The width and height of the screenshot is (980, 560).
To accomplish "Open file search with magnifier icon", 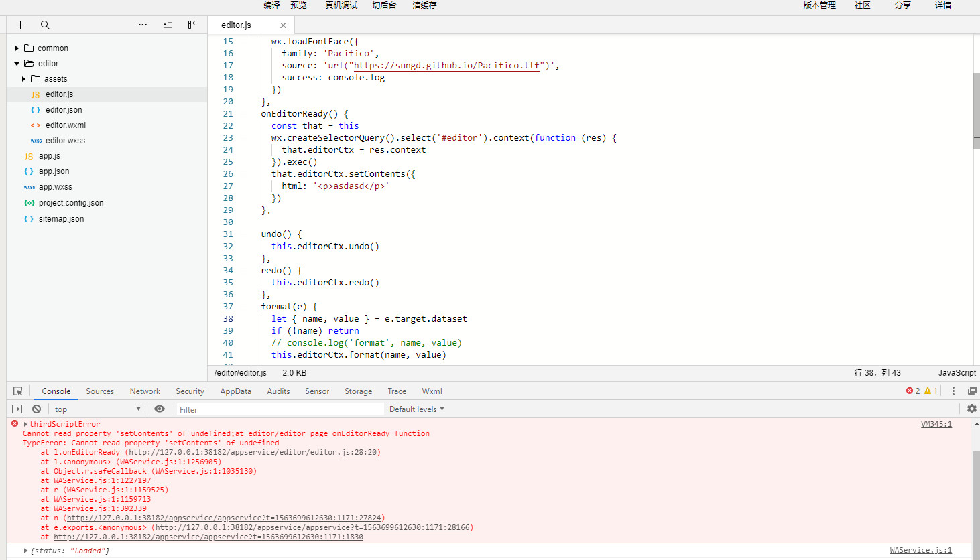I will point(45,25).
